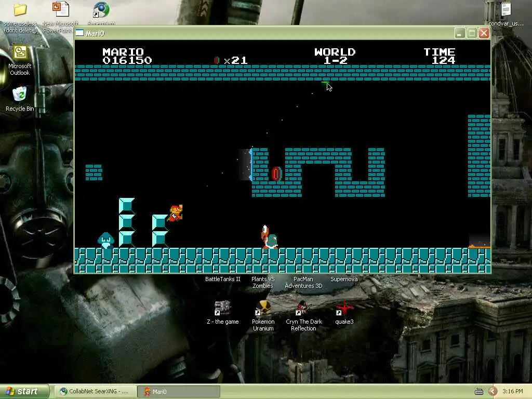Click the blue portal on brick wall
Viewport: 532px width, 399px height.
(251, 165)
